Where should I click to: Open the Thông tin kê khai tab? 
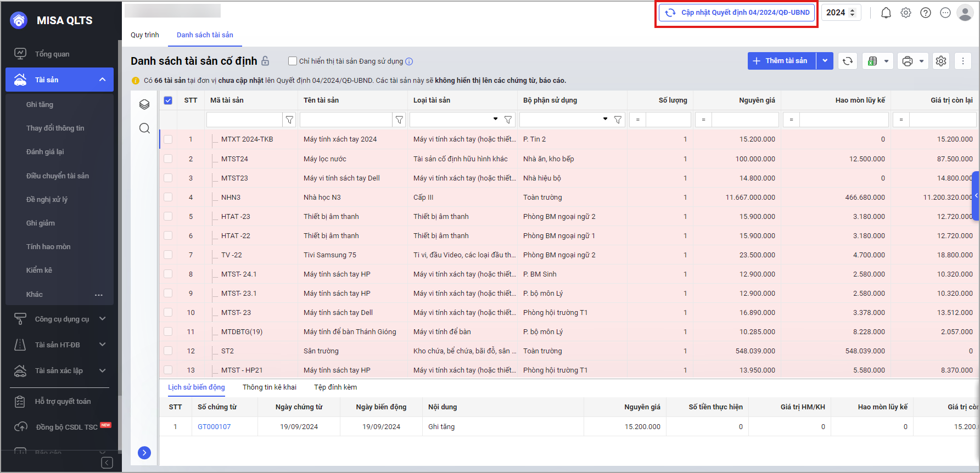click(269, 387)
